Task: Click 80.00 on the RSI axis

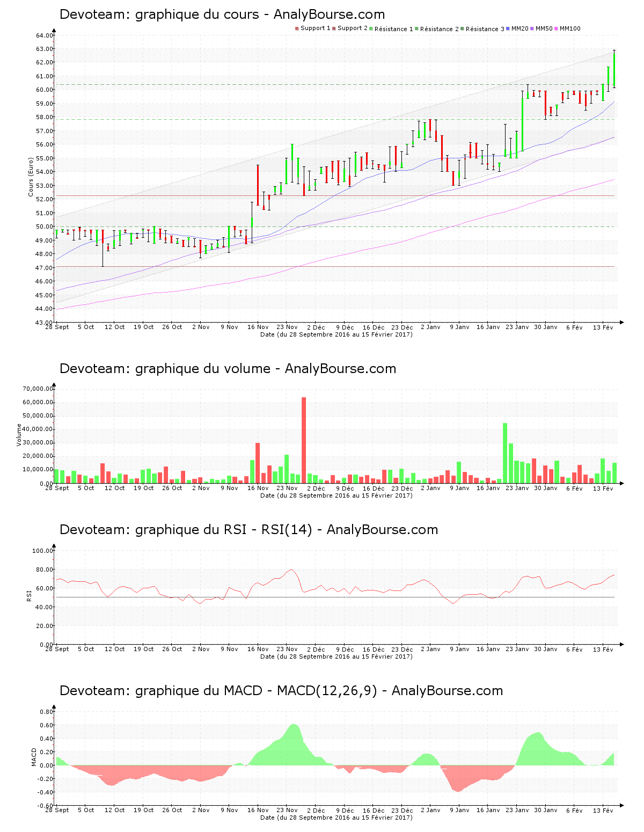Action: (x=45, y=570)
